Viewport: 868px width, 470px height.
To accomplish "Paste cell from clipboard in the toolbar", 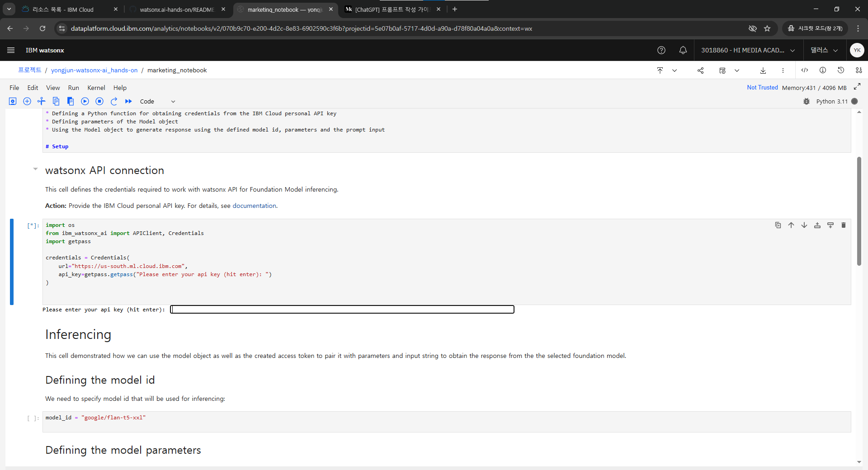I will (x=71, y=101).
